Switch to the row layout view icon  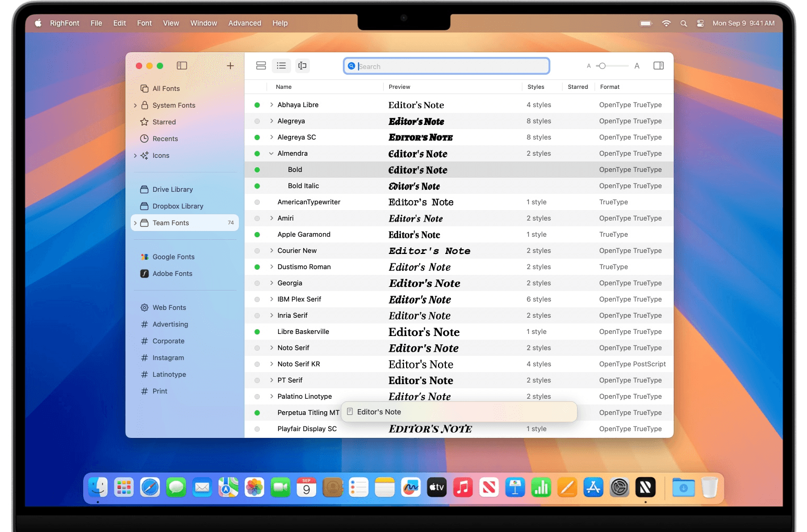pyautogui.click(x=261, y=66)
